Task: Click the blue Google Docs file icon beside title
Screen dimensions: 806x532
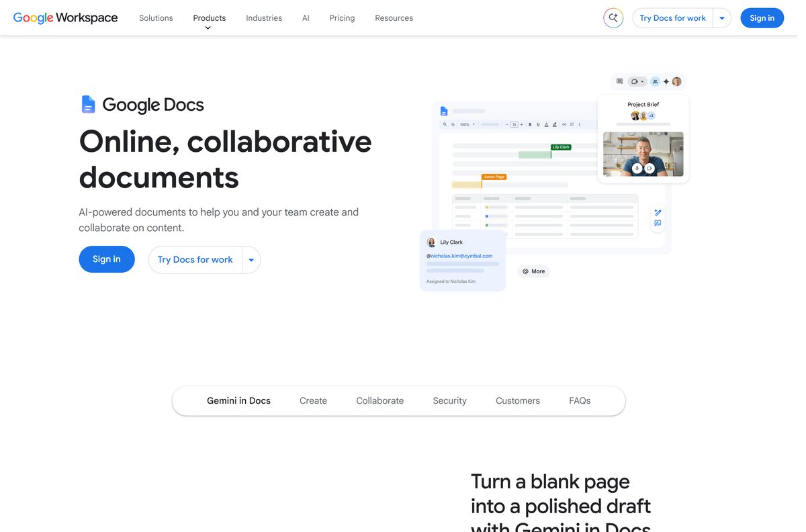Action: (x=88, y=104)
